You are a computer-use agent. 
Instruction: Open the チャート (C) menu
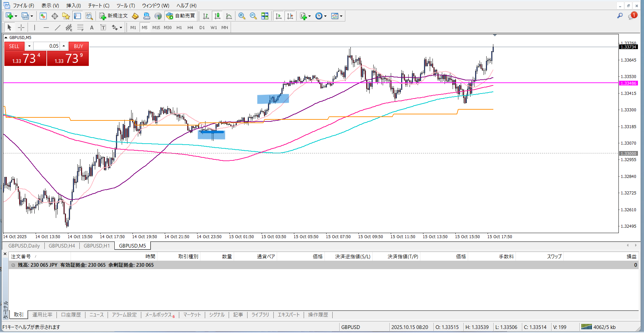(x=99, y=5)
